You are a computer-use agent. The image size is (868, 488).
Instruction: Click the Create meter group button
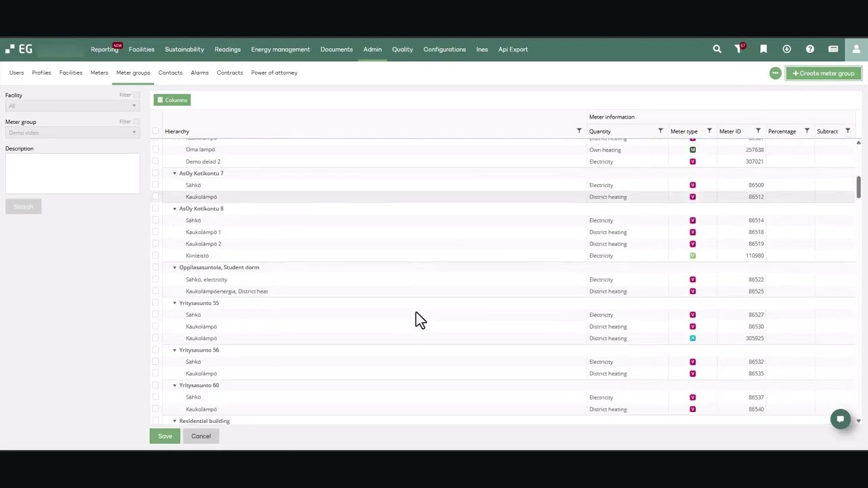(x=823, y=73)
